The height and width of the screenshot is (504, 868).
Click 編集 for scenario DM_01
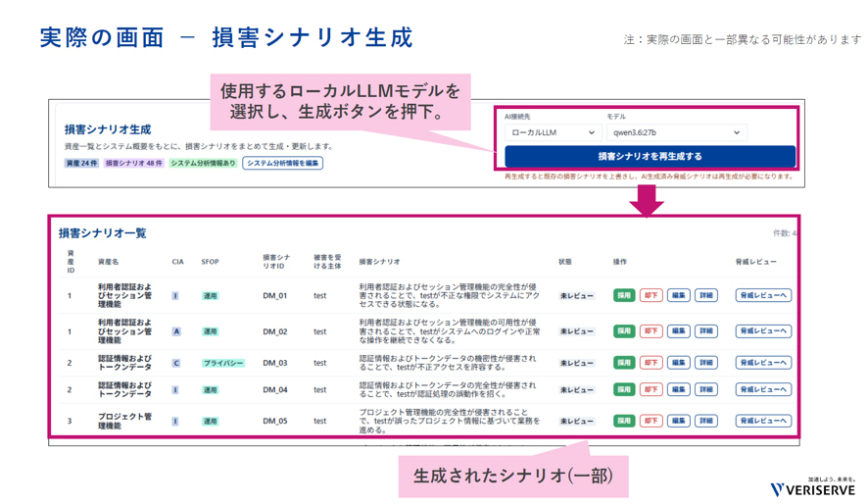pyautogui.click(x=679, y=296)
